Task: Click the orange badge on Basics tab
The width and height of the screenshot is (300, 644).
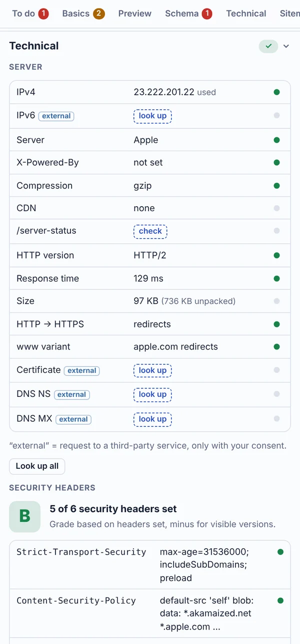Action: coord(99,14)
